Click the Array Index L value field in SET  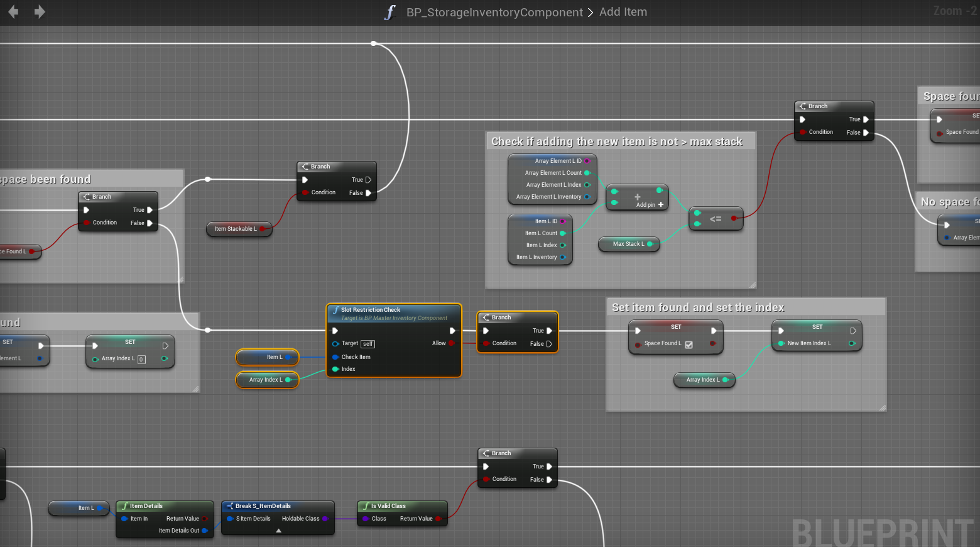(141, 359)
